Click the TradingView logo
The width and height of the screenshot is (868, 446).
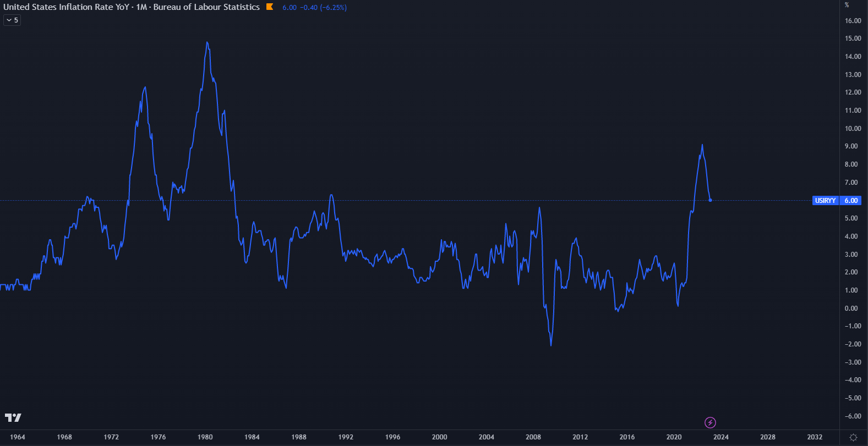click(13, 418)
